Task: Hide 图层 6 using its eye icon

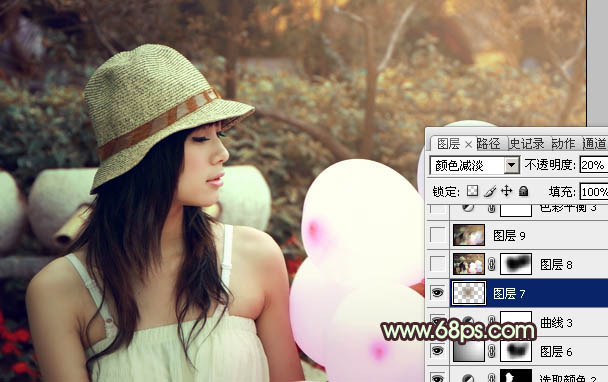Action: pos(437,351)
